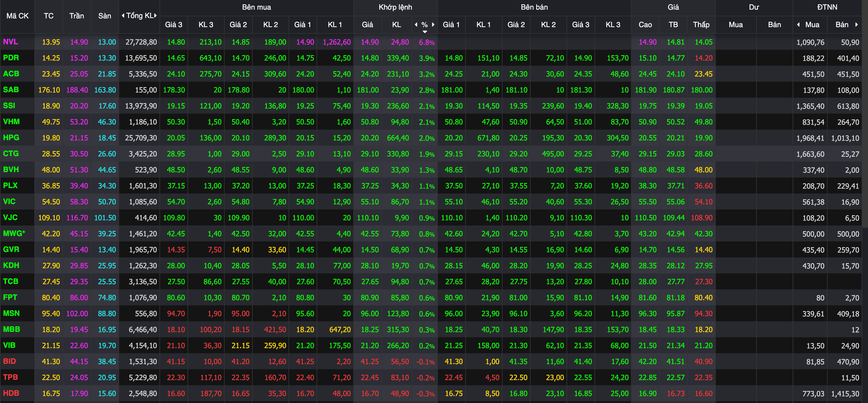868x403 pixels.
Task: Click the Dư group header
Action: point(754,7)
